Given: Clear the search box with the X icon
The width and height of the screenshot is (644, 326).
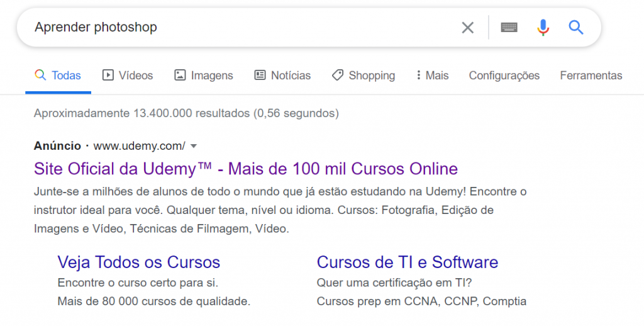Looking at the screenshot, I should [x=467, y=28].
